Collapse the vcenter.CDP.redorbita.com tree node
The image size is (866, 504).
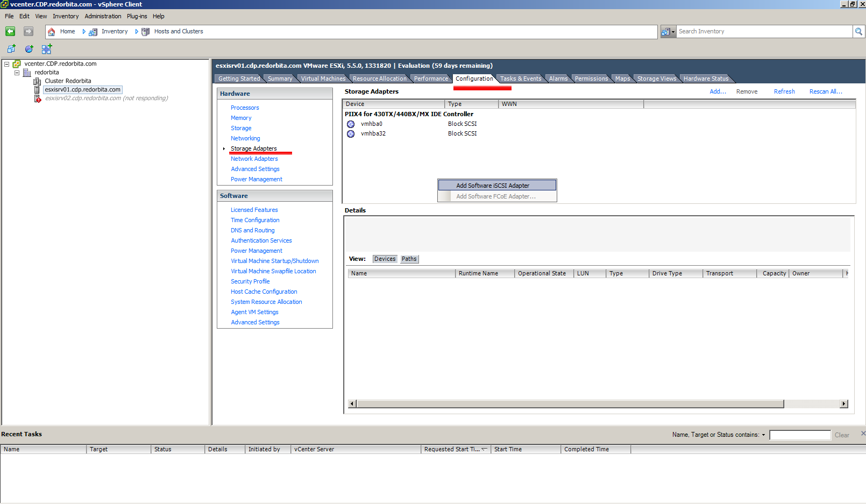[7, 64]
